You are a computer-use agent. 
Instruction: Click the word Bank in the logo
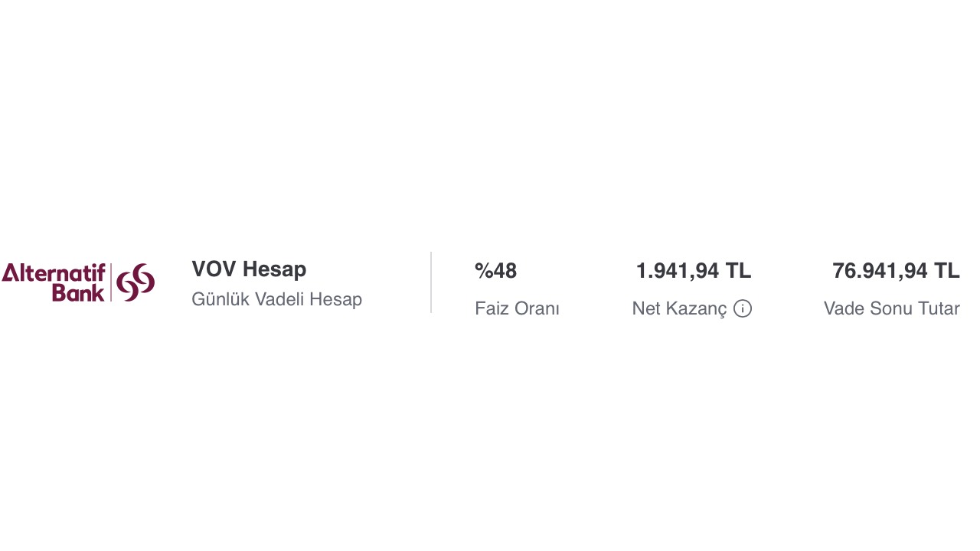coord(78,292)
